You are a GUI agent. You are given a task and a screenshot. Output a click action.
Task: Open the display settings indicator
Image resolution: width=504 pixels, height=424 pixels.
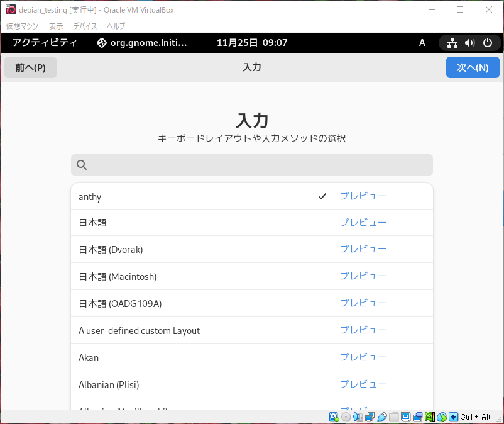pos(405,417)
